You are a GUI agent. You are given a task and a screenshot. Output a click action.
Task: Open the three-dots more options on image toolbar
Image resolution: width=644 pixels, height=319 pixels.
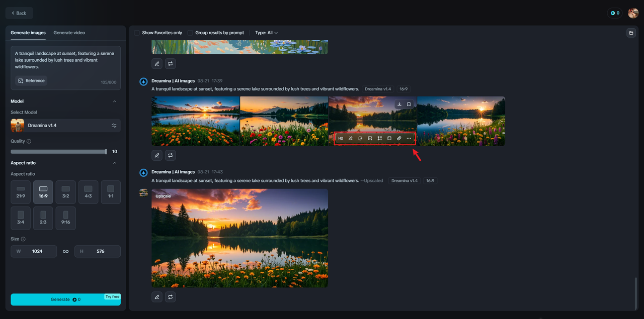click(x=409, y=138)
